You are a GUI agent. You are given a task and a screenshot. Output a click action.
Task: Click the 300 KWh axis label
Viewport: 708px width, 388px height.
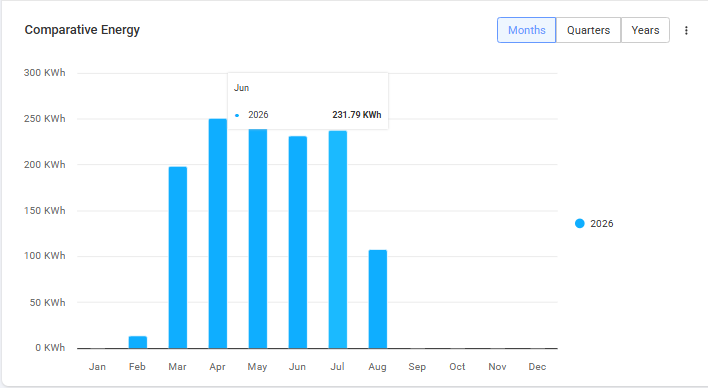[45, 73]
